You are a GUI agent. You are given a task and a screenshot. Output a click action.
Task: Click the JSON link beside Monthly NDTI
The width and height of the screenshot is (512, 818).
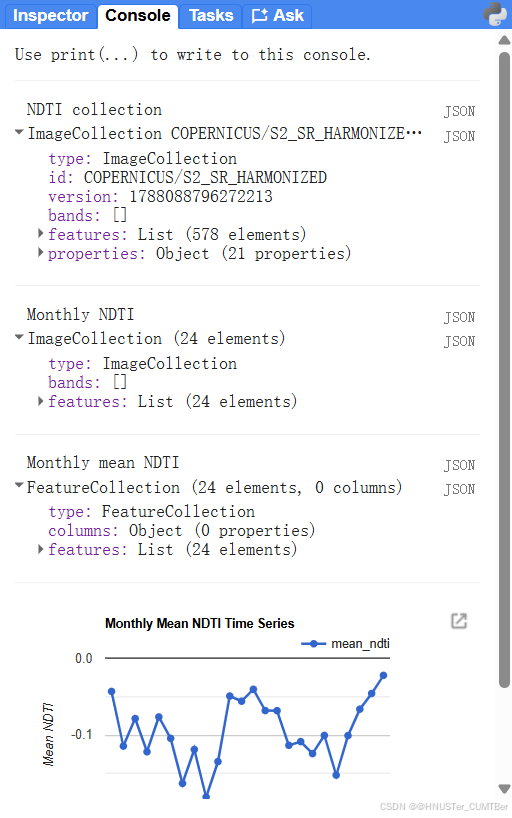point(459,317)
